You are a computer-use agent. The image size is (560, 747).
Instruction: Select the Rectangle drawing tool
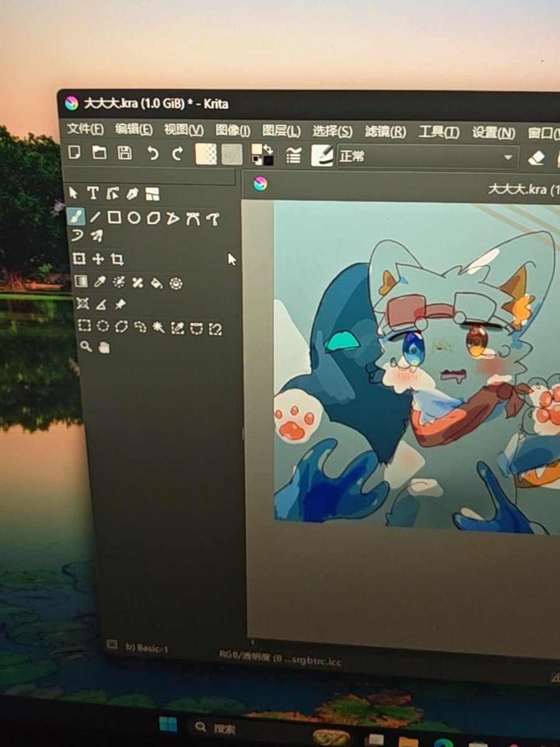tap(114, 217)
